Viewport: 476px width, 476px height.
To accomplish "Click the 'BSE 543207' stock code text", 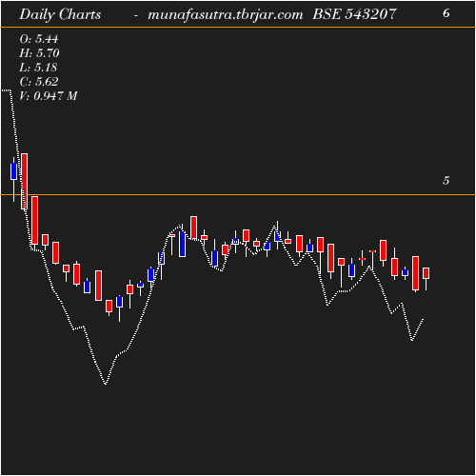I will pyautogui.click(x=354, y=14).
